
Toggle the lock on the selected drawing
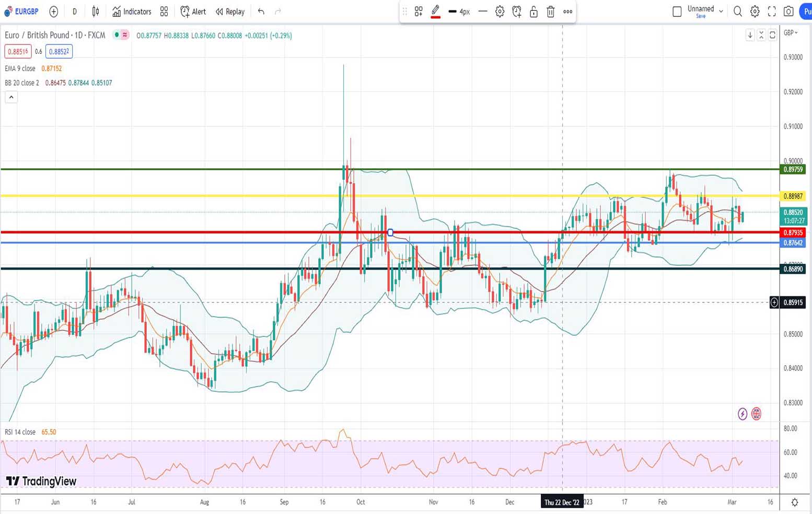[x=533, y=11]
